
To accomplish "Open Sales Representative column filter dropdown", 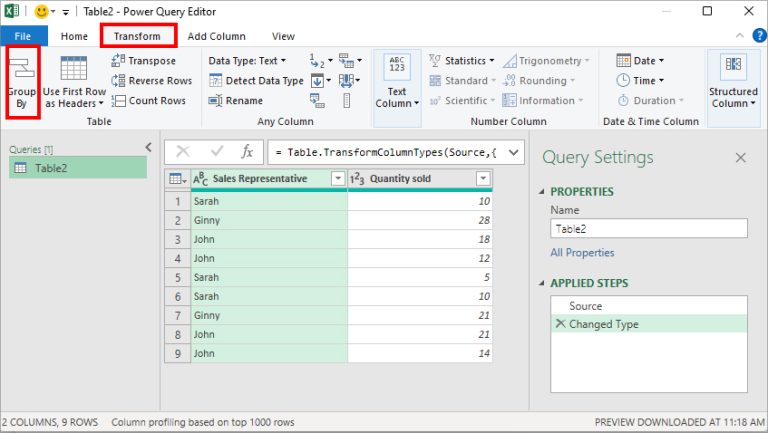I will pyautogui.click(x=338, y=179).
